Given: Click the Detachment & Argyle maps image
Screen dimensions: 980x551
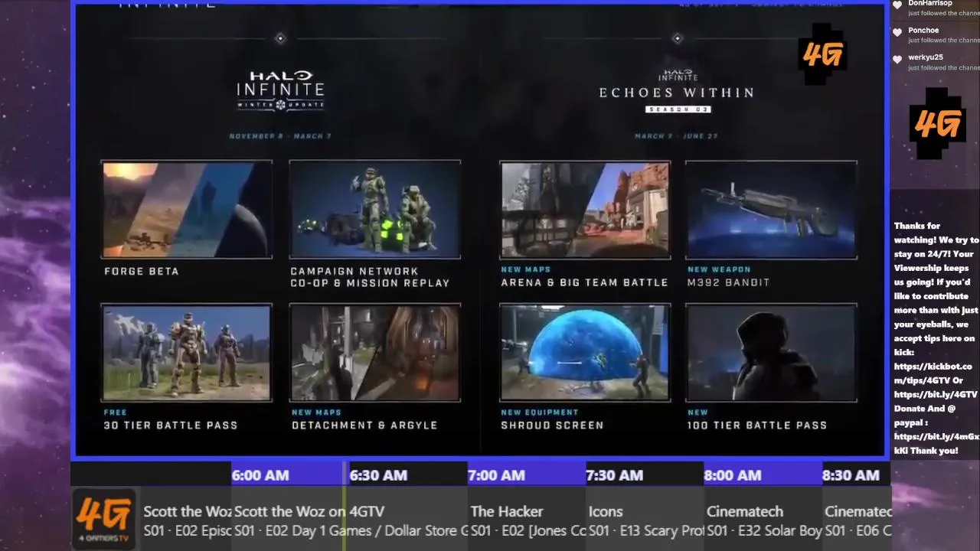Looking at the screenshot, I should click(374, 352).
